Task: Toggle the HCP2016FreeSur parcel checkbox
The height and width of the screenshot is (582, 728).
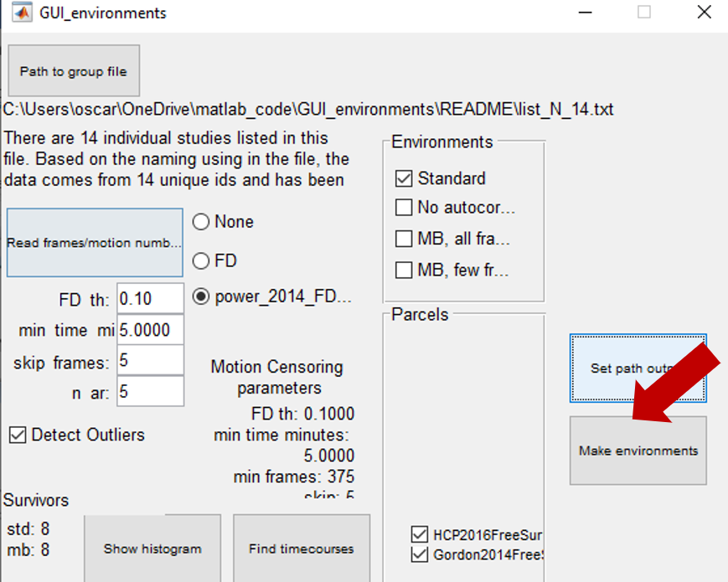Action: pos(420,534)
